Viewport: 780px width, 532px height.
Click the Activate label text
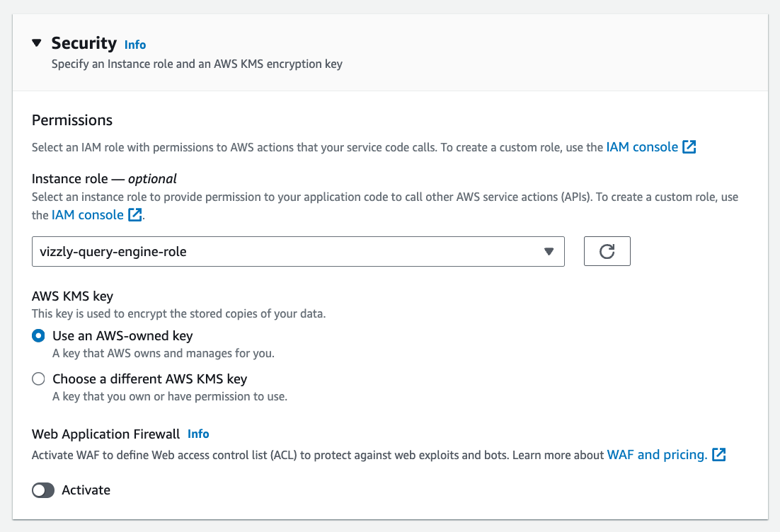click(86, 490)
